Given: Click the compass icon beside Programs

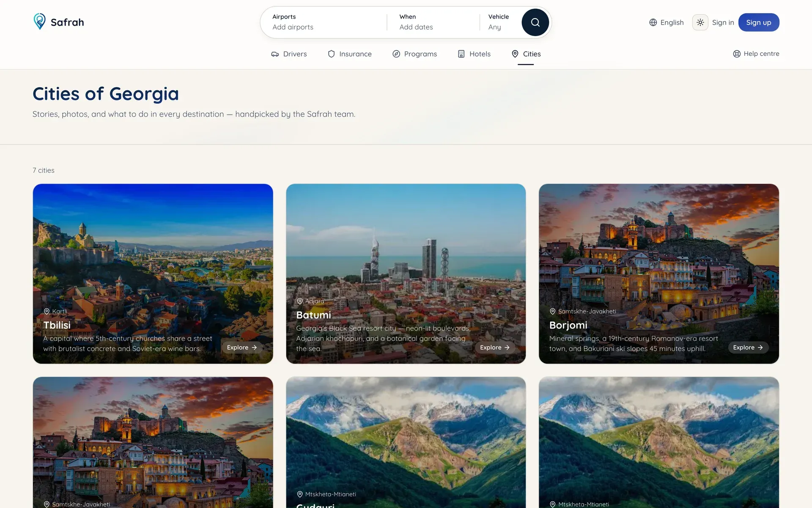Looking at the screenshot, I should [396, 54].
